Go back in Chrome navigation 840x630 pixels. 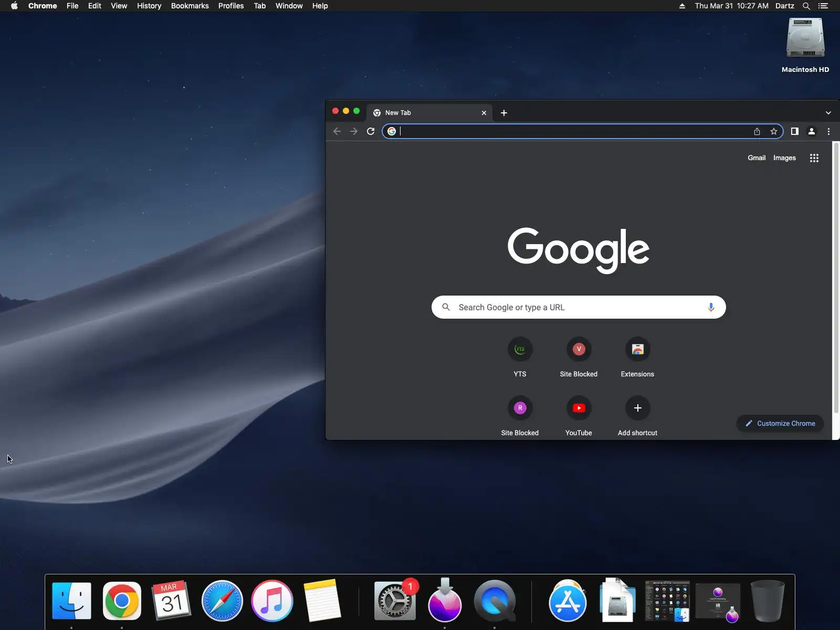coord(337,131)
